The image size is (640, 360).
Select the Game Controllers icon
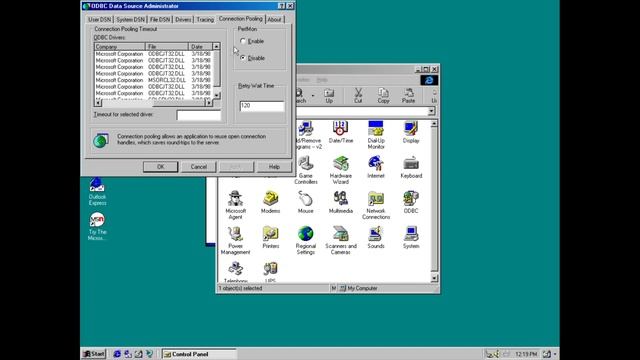[305, 170]
